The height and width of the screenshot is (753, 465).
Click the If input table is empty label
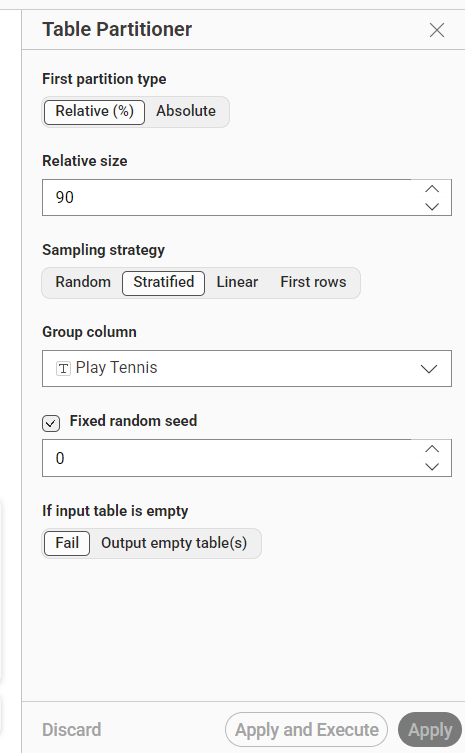point(115,511)
